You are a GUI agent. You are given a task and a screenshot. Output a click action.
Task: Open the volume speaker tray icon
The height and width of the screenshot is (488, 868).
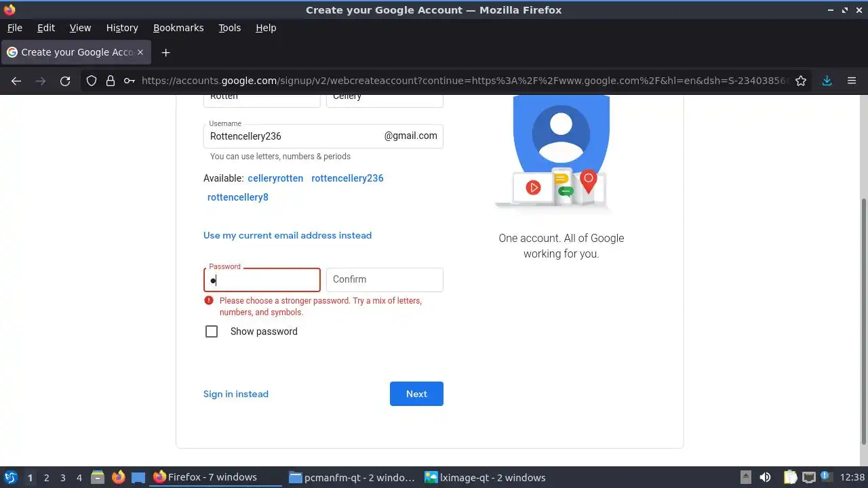click(766, 477)
